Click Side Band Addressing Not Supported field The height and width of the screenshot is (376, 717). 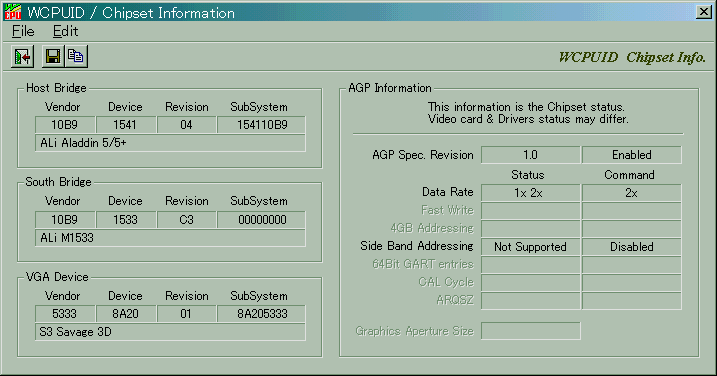pos(530,247)
